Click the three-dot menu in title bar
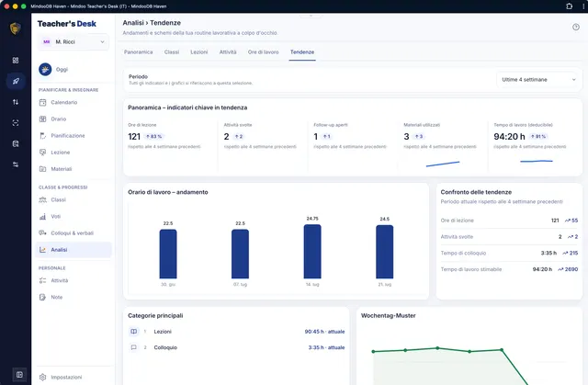 583,6
